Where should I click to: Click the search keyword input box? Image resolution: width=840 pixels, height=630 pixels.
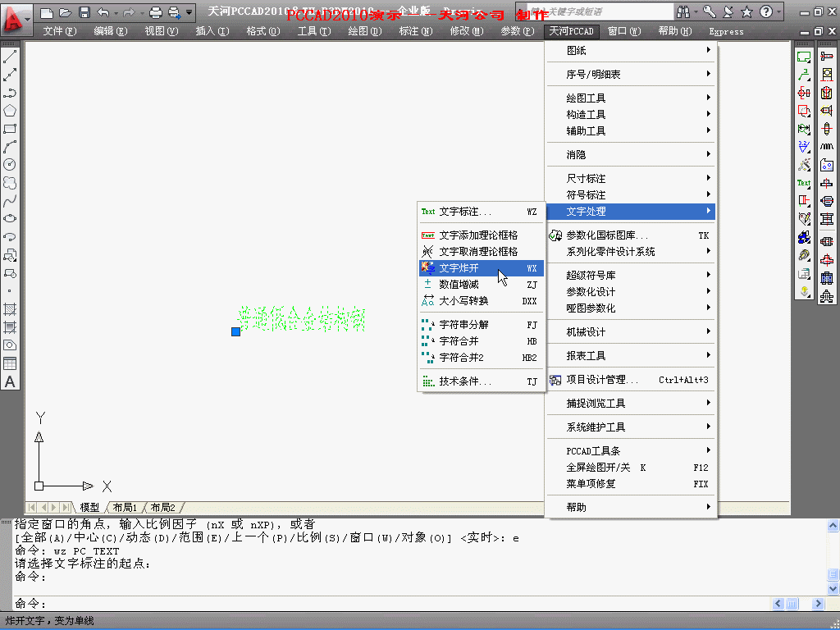pyautogui.click(x=599, y=11)
